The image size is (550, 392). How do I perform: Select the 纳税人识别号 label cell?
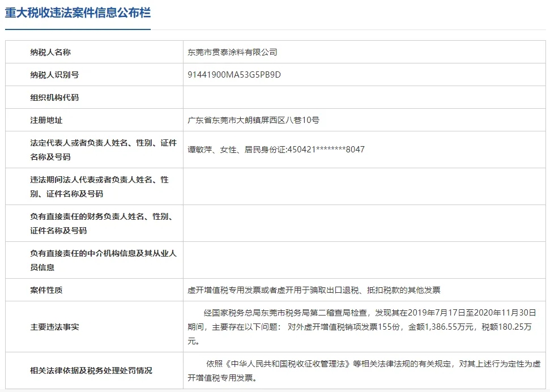54,75
